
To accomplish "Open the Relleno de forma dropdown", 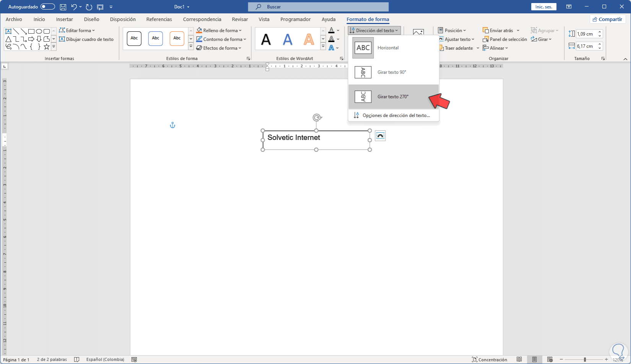I will click(x=219, y=31).
